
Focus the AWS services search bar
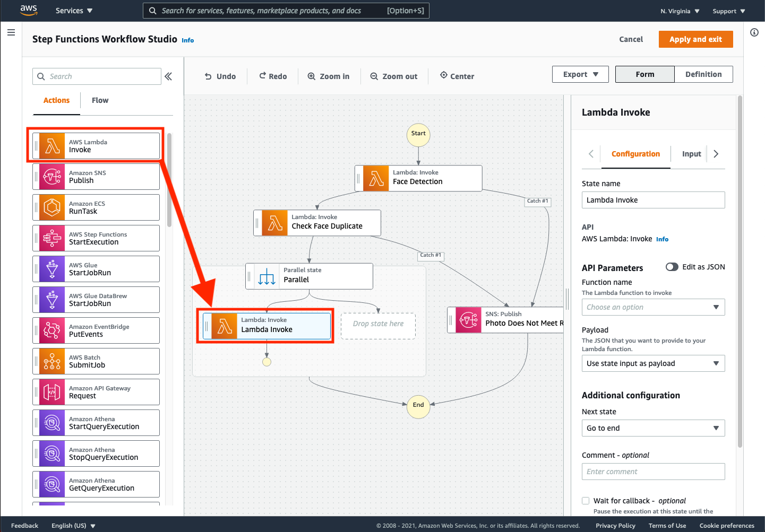(x=286, y=11)
